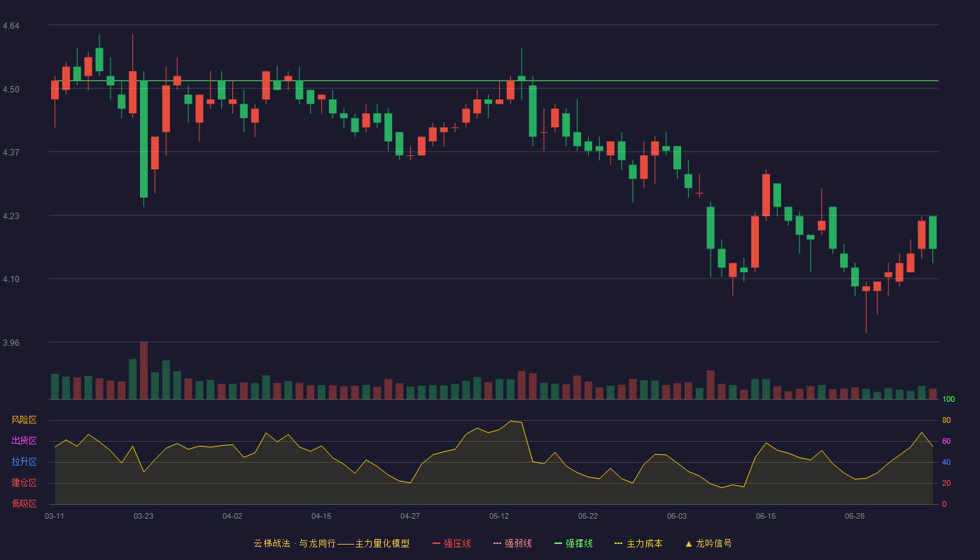This screenshot has height=560, width=980.
Task: Click the 3.96 price axis label
Action: pos(11,343)
